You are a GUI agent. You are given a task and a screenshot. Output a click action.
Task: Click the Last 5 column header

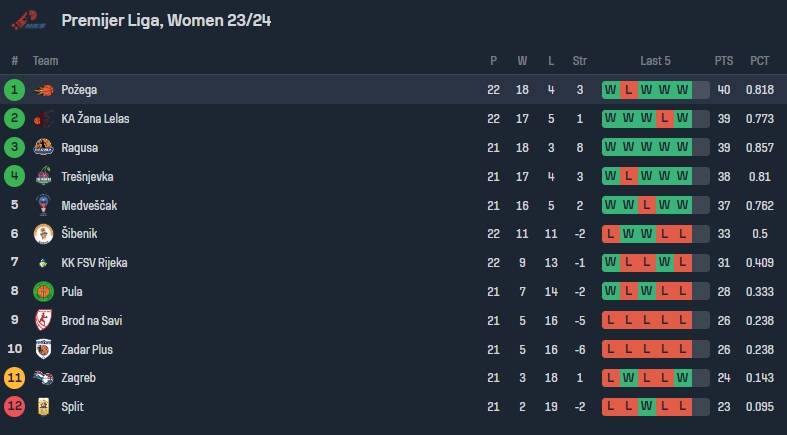[x=655, y=61]
